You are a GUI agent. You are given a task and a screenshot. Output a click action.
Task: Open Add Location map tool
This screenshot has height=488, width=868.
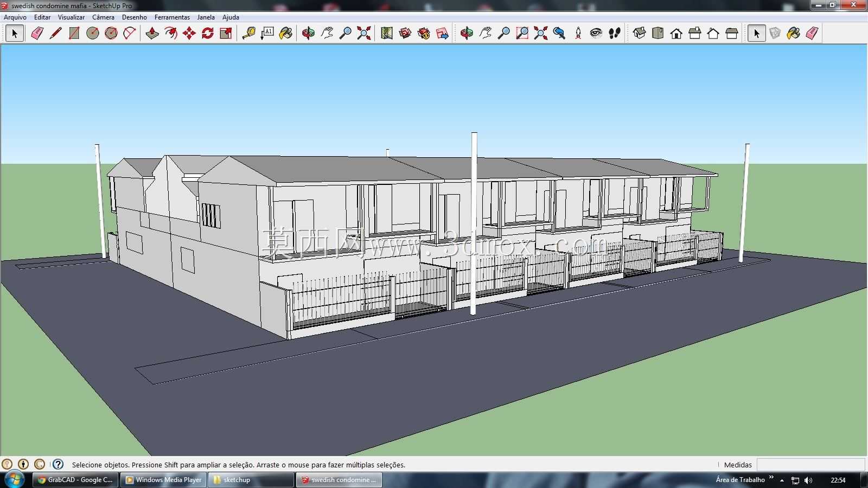point(386,33)
